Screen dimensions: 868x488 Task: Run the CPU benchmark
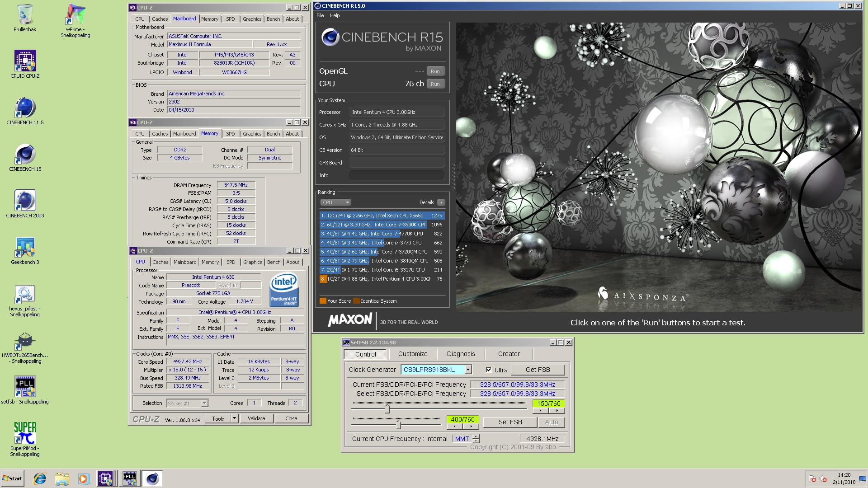pyautogui.click(x=435, y=84)
